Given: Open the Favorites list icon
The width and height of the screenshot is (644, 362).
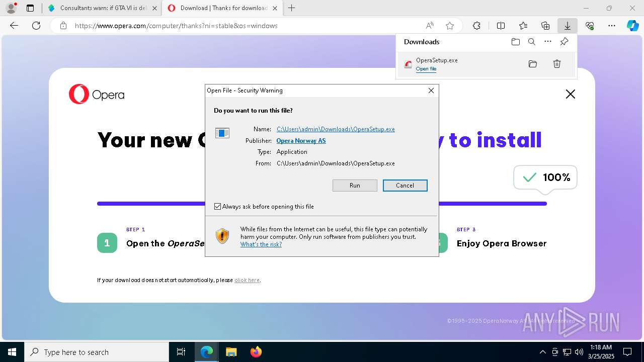Looking at the screenshot, I should 523,26.
